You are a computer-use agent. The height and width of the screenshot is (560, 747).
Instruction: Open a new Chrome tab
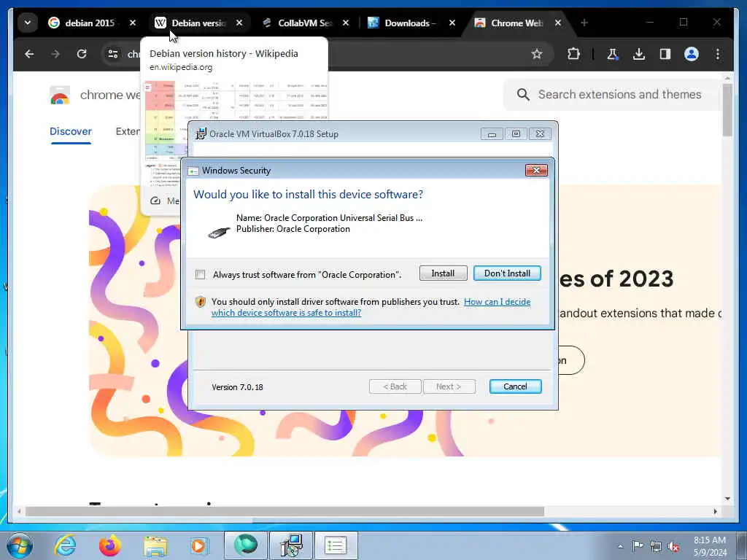coord(584,23)
